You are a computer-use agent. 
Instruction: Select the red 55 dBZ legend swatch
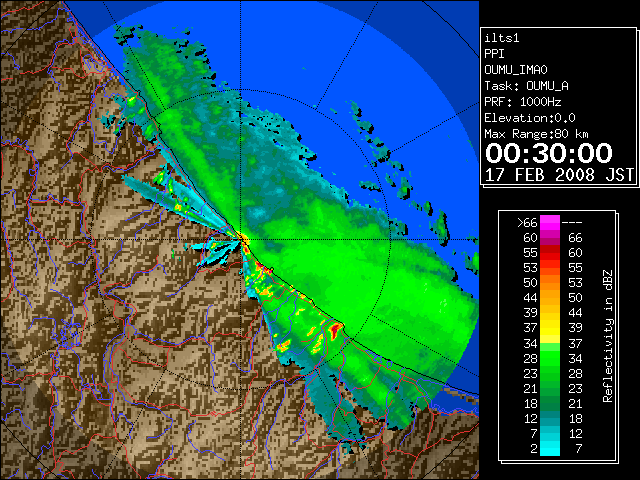[550, 253]
